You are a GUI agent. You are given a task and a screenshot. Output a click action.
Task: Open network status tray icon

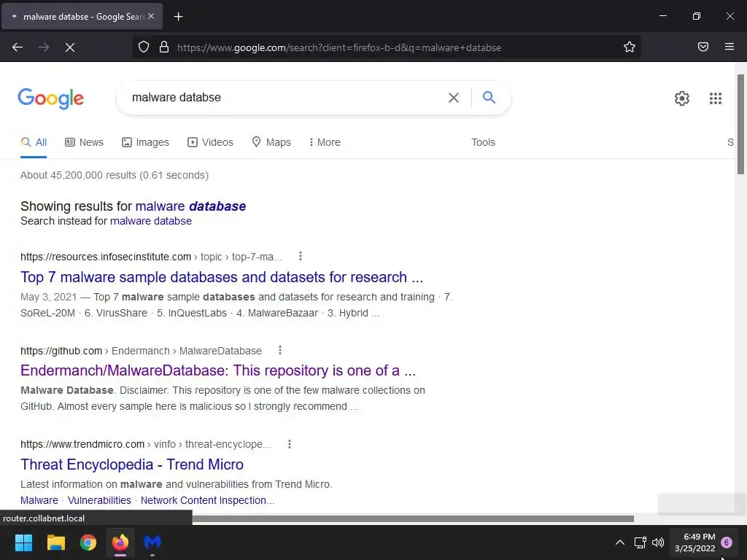(640, 542)
